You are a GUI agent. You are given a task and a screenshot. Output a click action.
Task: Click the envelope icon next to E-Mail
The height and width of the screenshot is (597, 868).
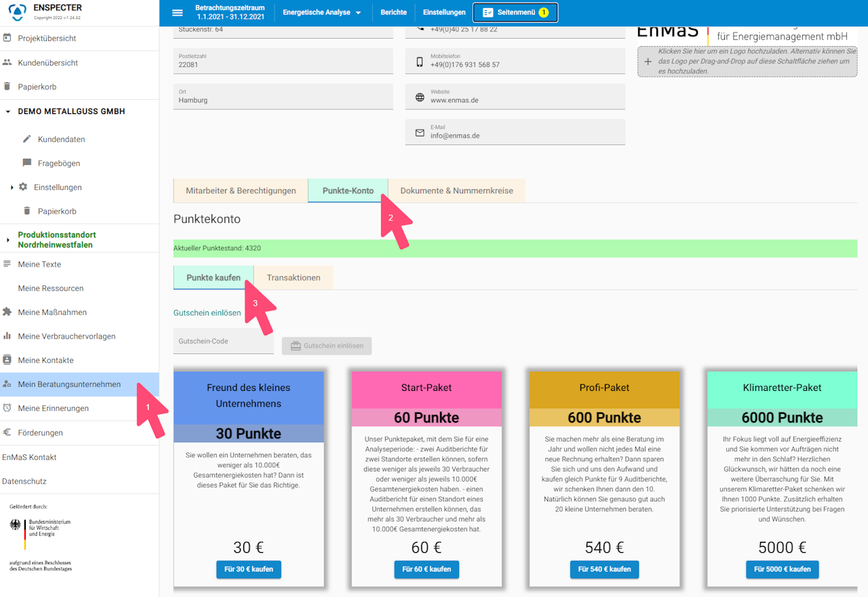pyautogui.click(x=420, y=133)
